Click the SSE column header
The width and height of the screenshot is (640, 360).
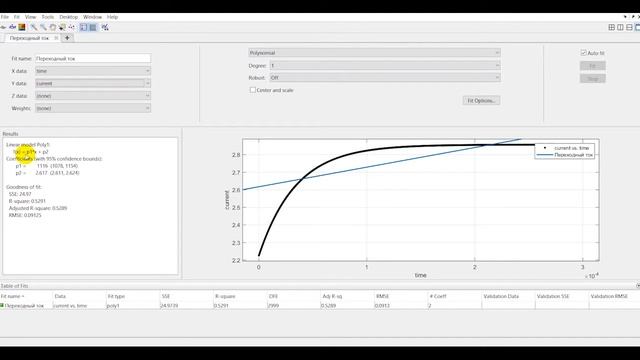187,296
